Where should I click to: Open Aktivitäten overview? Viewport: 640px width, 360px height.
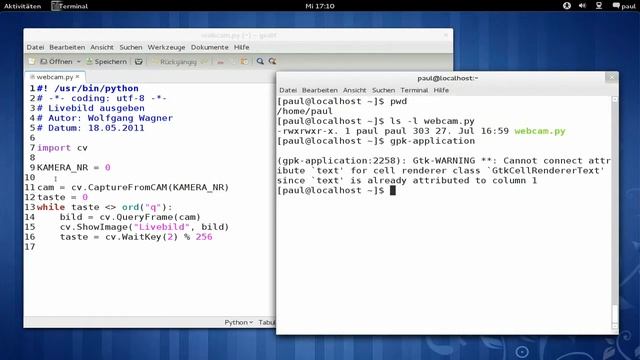pos(22,6)
